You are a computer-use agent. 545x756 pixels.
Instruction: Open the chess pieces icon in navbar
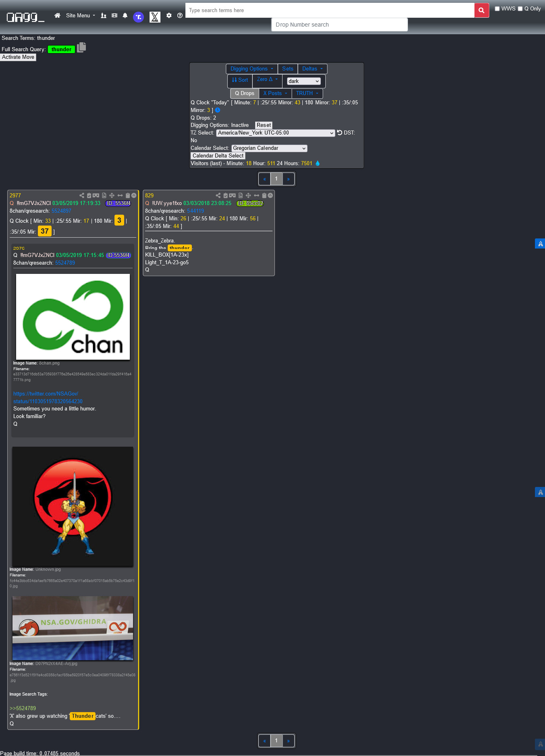click(x=104, y=15)
